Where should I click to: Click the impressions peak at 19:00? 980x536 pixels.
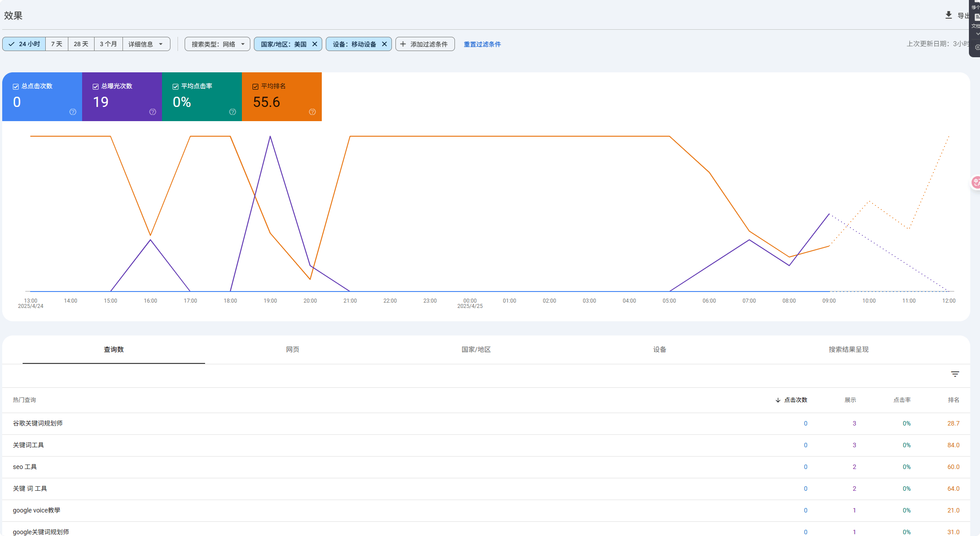(x=270, y=136)
